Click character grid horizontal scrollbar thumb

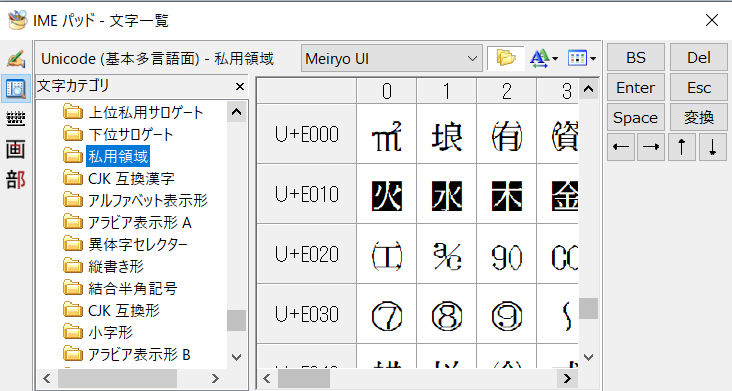[304, 378]
